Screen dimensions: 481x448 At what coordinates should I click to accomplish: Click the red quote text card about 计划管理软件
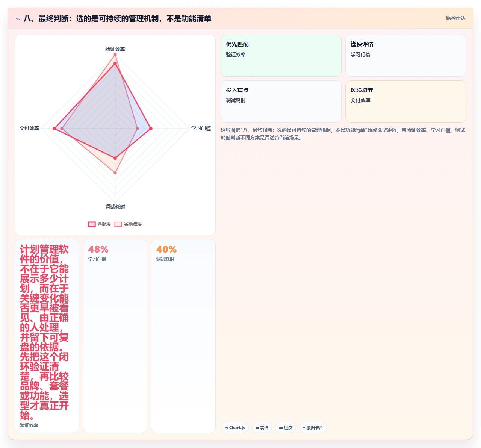point(47,336)
